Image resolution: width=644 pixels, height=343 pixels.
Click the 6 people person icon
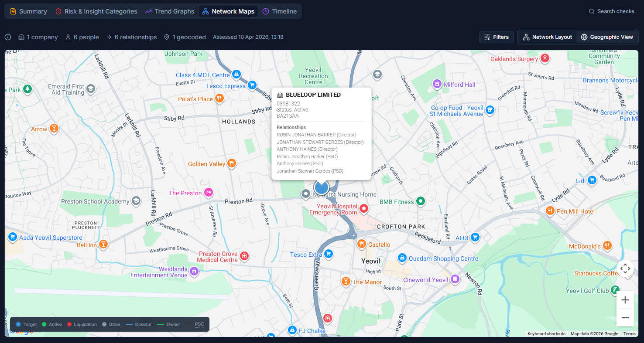[x=68, y=37]
